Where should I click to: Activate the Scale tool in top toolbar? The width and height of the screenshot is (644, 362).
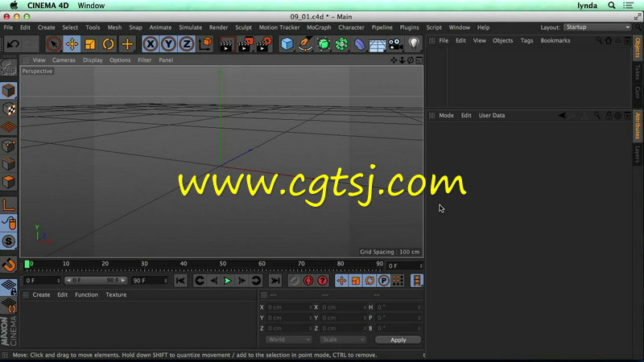(x=90, y=44)
